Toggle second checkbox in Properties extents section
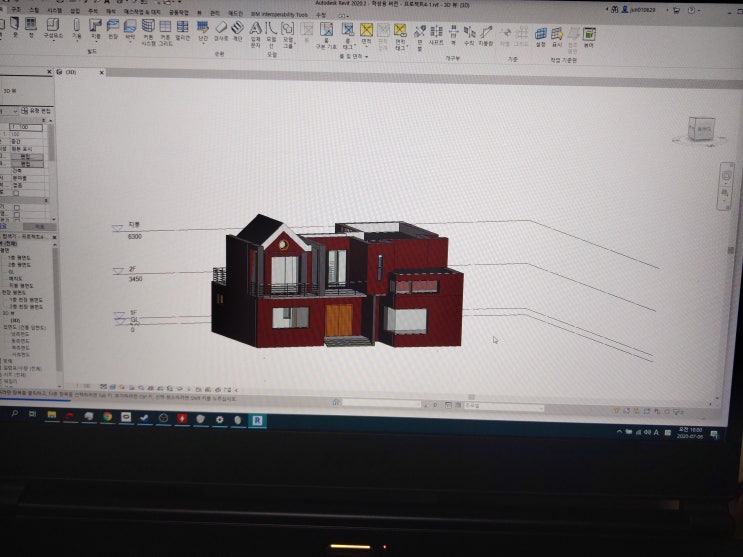Screen dimensions: 743x557 click(x=17, y=214)
